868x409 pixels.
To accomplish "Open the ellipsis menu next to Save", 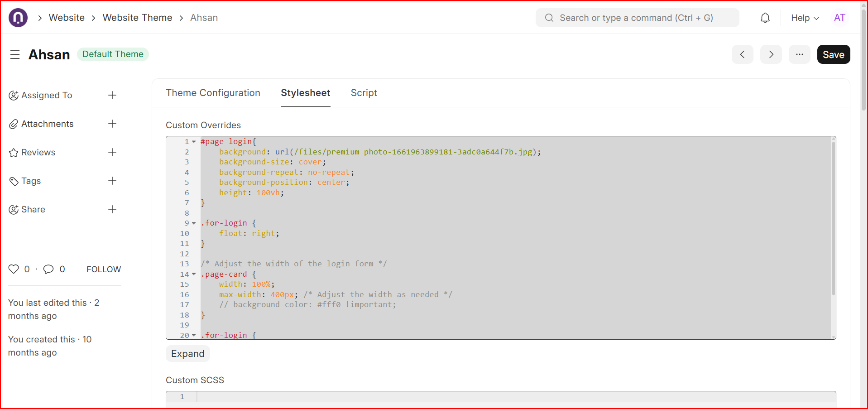I will click(799, 54).
